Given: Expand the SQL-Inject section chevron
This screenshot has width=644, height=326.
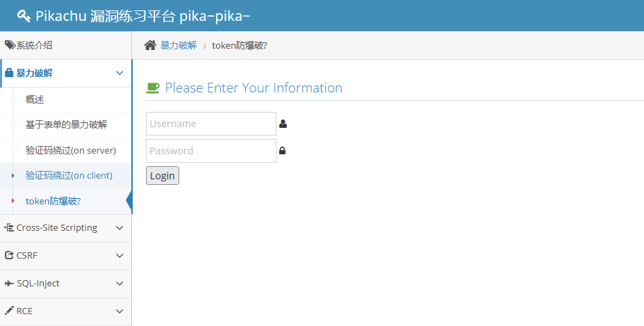Looking at the screenshot, I should pos(119,283).
